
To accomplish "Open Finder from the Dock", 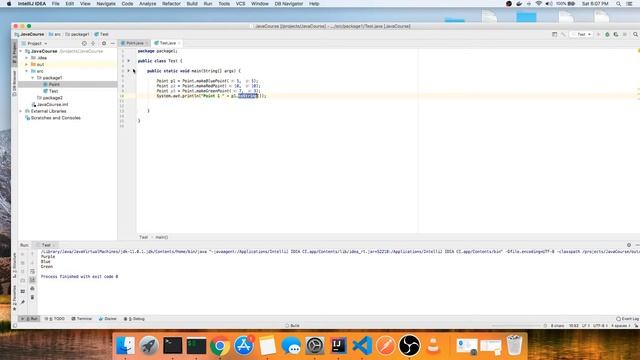I will (125, 346).
